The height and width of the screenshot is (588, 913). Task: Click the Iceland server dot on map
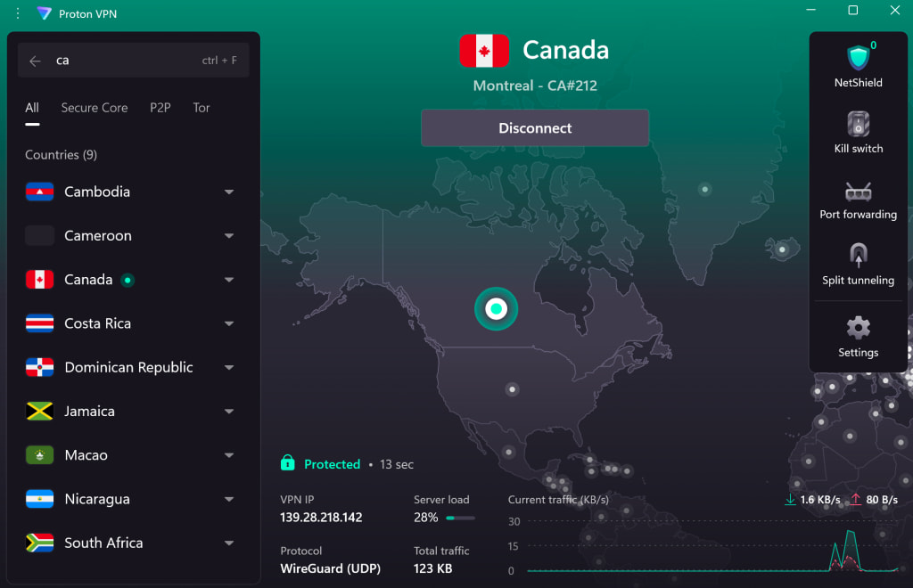point(782,249)
